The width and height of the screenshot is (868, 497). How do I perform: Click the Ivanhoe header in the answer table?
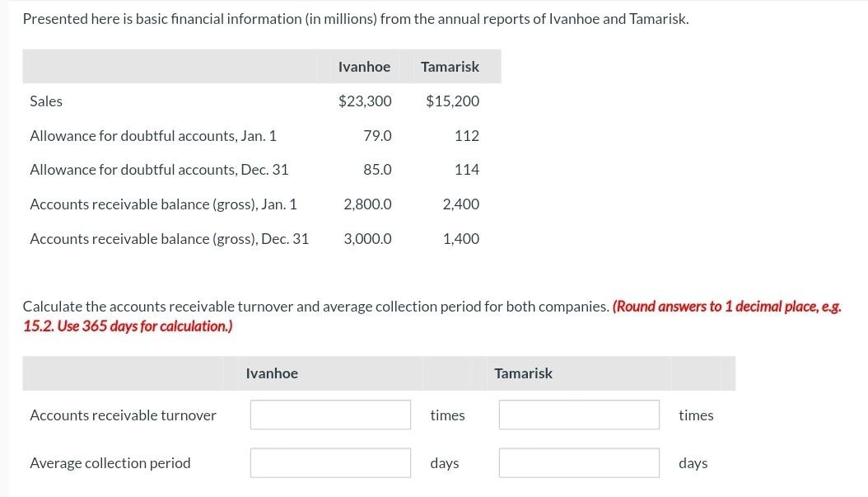(271, 373)
